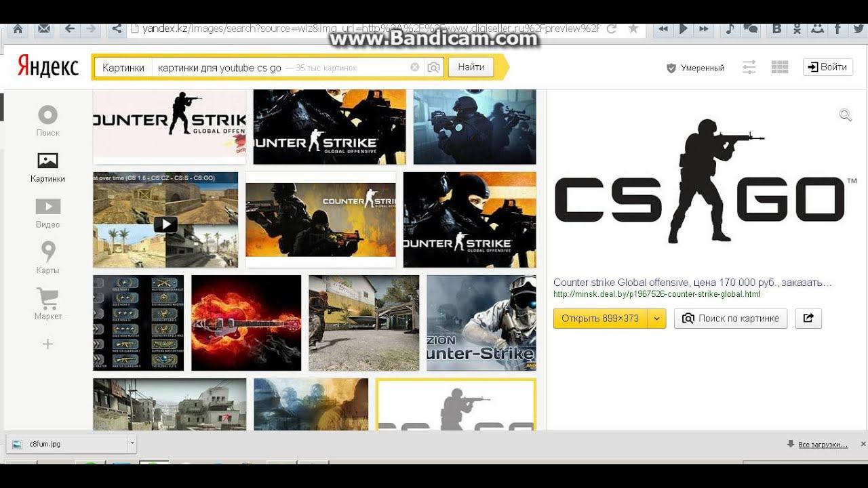The width and height of the screenshot is (868, 488).
Task: Open the Facebook toolbar icon
Action: [x=838, y=28]
